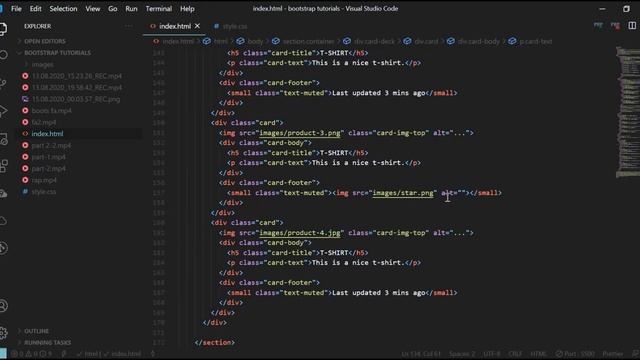Click the div.card-body breadcrumb
Viewport: 640px width, 360px height.
478,41
